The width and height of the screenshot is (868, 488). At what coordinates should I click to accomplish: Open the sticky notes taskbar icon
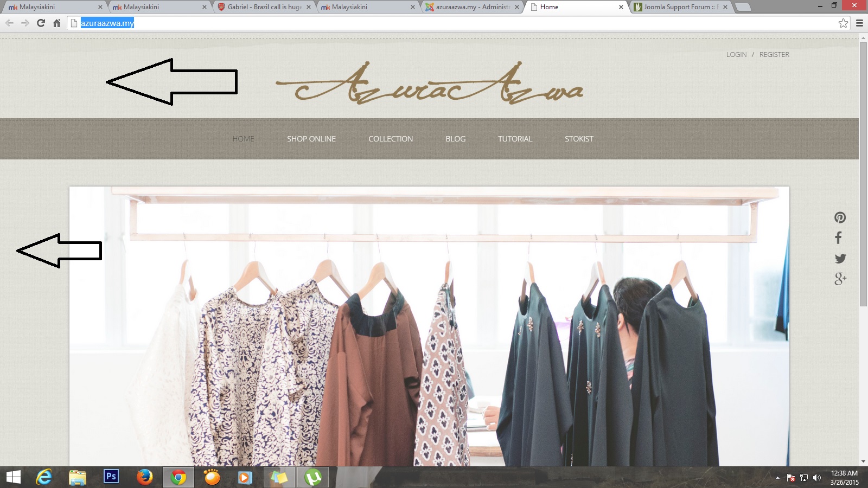point(279,477)
